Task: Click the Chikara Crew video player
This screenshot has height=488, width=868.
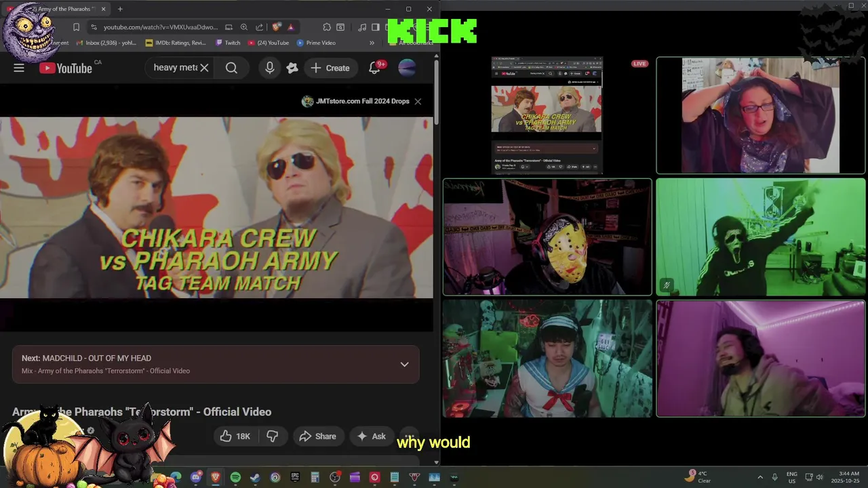Action: pyautogui.click(x=216, y=207)
